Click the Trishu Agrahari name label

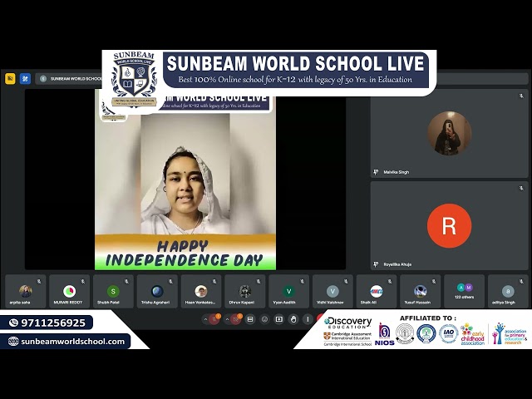155,303
